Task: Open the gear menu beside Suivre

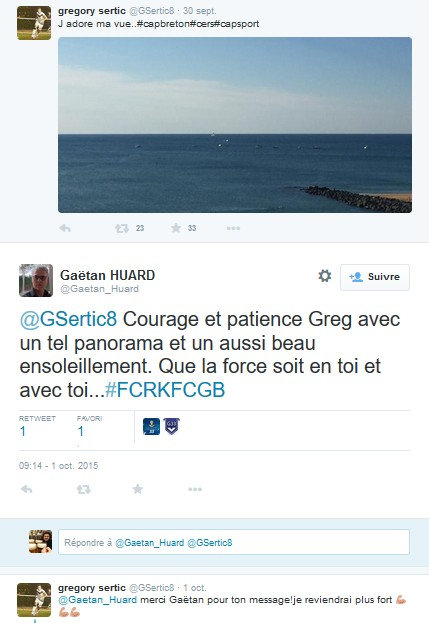Action: (325, 276)
